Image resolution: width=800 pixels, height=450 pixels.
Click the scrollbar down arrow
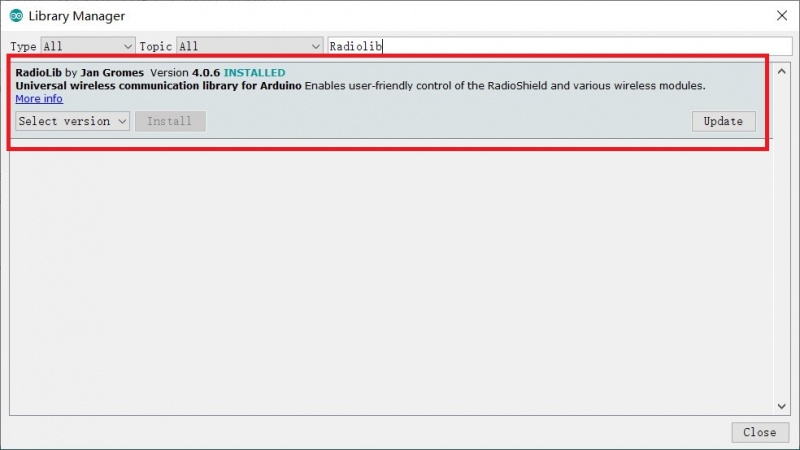coord(782,406)
